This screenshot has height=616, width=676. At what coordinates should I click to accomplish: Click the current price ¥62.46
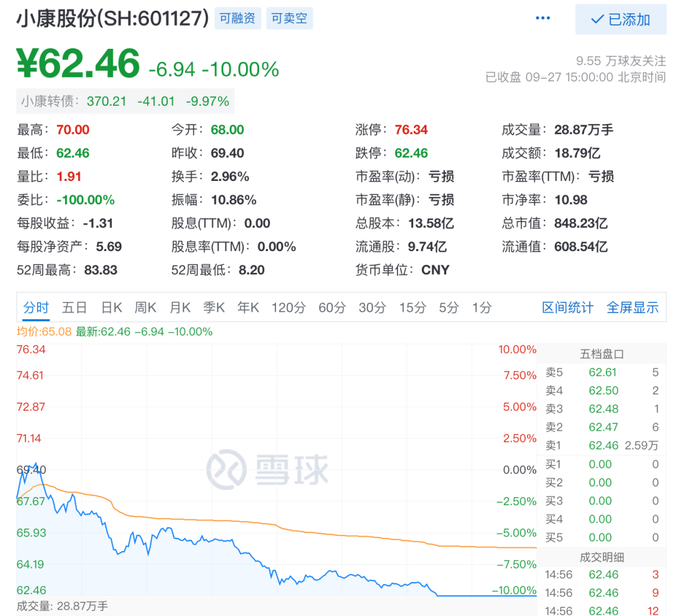(x=78, y=63)
